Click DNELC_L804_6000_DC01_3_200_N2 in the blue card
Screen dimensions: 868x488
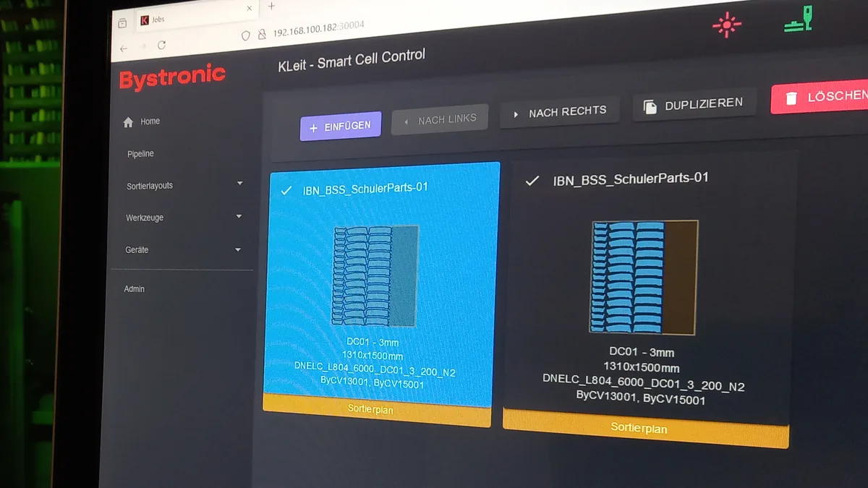point(375,369)
